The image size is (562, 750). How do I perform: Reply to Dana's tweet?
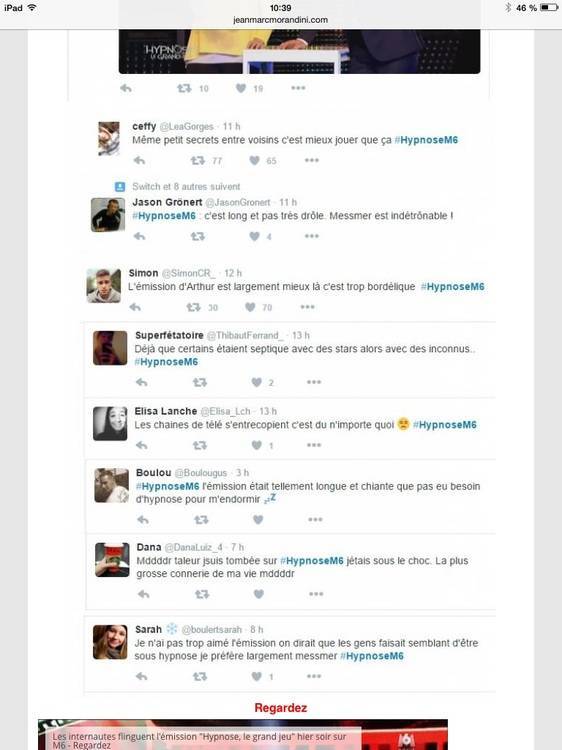point(143,594)
